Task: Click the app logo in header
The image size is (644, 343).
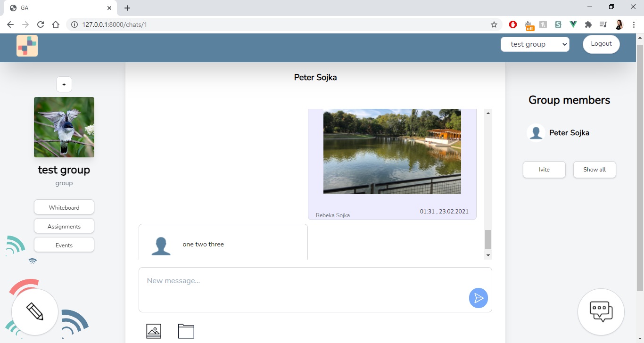Action: [x=27, y=46]
